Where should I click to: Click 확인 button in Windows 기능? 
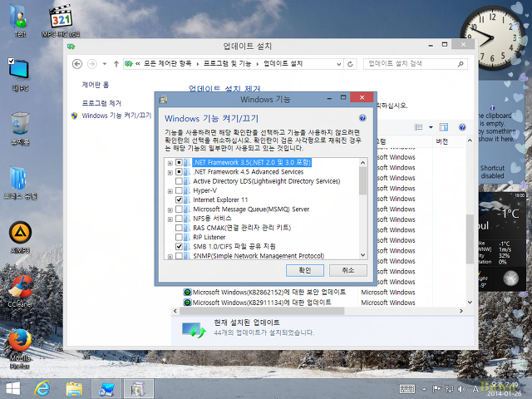305,270
